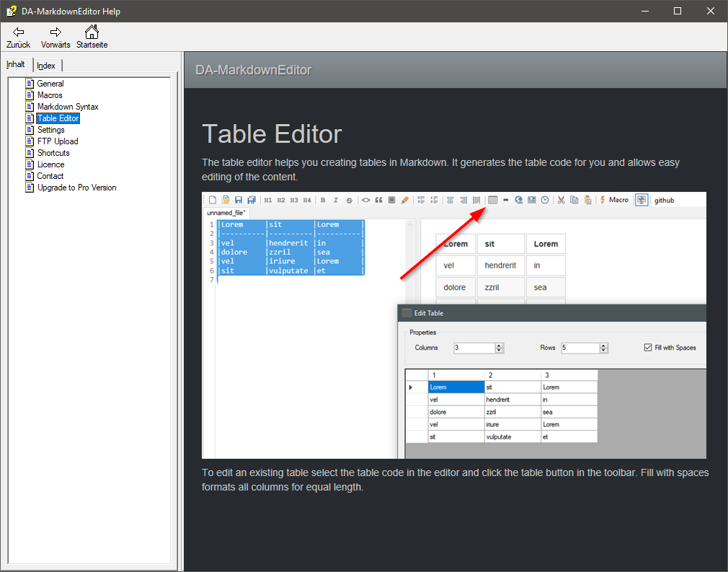Click the H4 heading icon in help screenshot

(x=307, y=201)
